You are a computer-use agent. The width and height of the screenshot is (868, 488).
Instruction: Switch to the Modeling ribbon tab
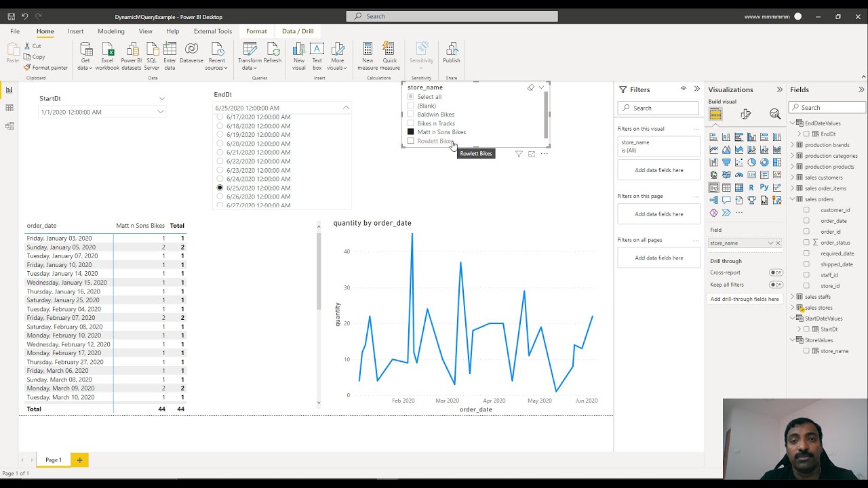click(111, 31)
